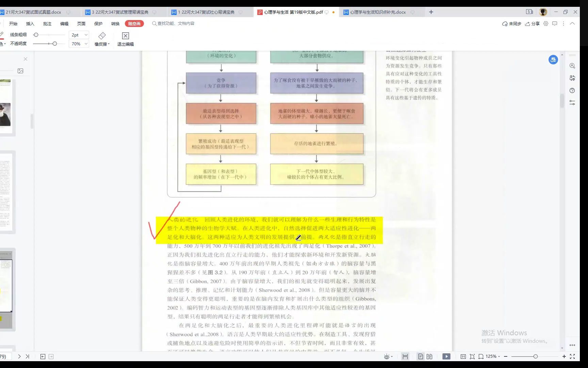
Task: Go to the next page arrow
Action: pos(19,356)
